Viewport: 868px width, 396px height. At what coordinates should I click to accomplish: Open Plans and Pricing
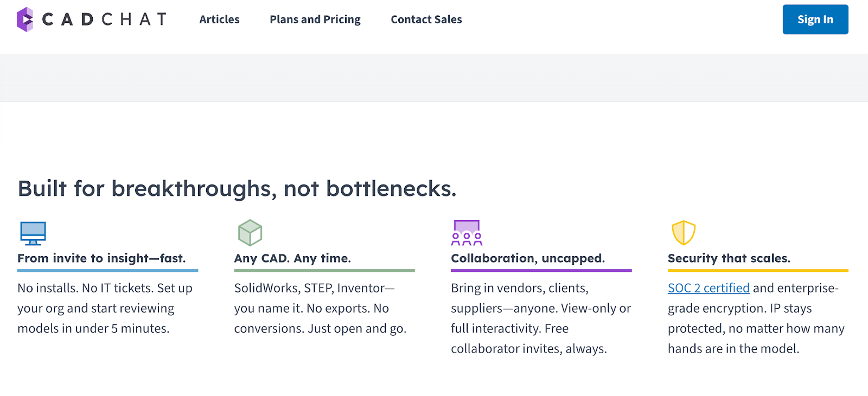click(315, 19)
